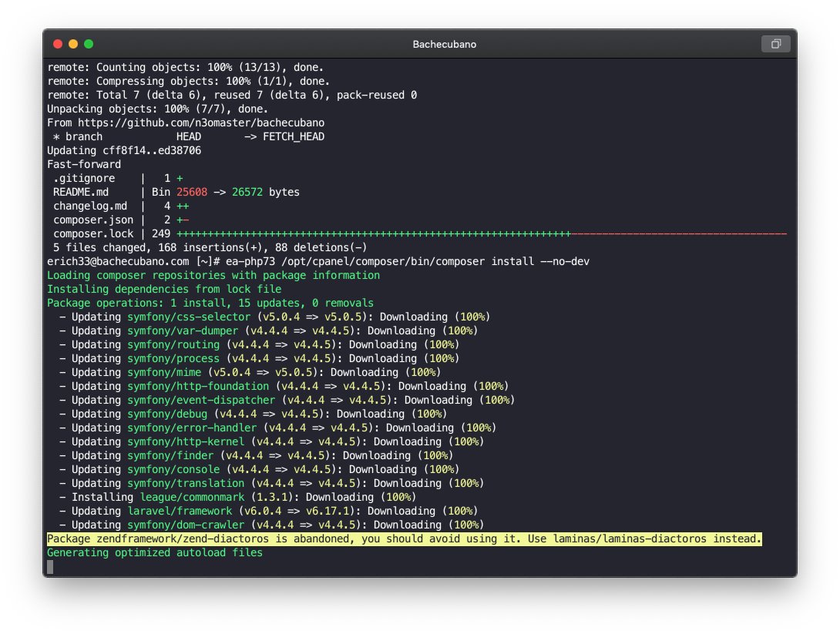Click 'remote: Compressing objects' line
Screen dimensions: 840x634
[189, 82]
